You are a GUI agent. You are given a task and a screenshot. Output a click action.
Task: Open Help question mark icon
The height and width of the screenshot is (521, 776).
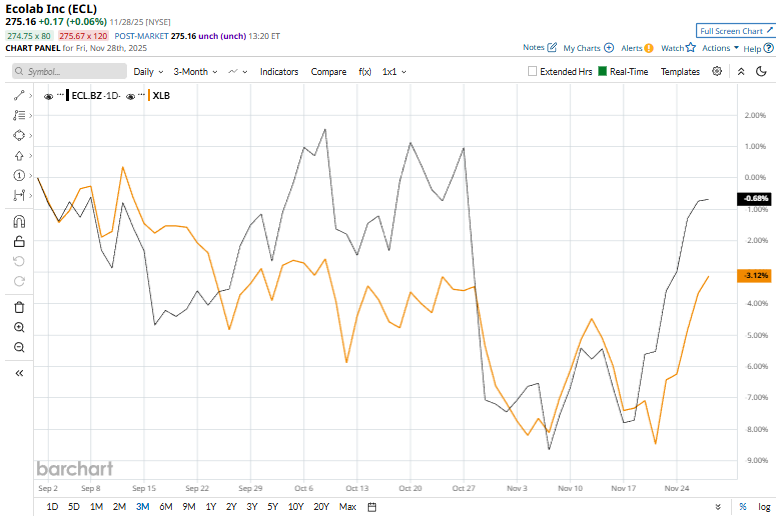[x=769, y=48]
